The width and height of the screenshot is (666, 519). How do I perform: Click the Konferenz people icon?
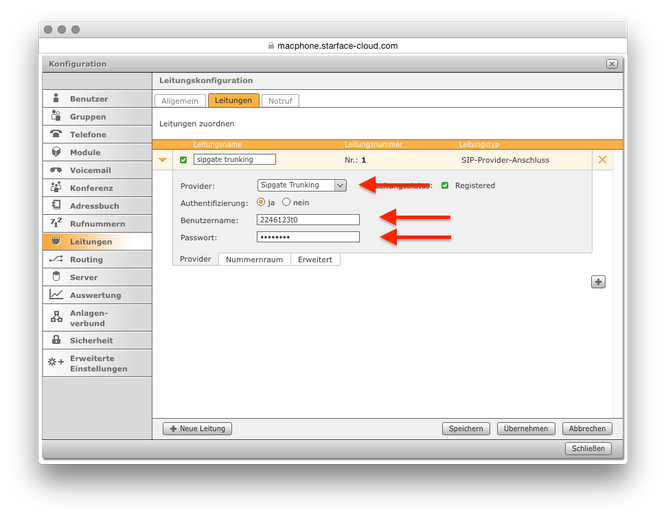56,187
